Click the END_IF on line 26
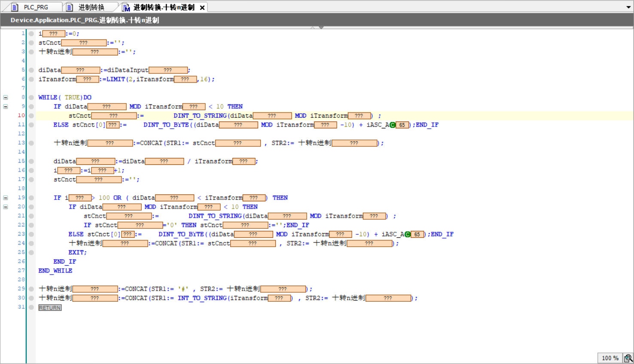The image size is (634, 364). pyautogui.click(x=65, y=262)
